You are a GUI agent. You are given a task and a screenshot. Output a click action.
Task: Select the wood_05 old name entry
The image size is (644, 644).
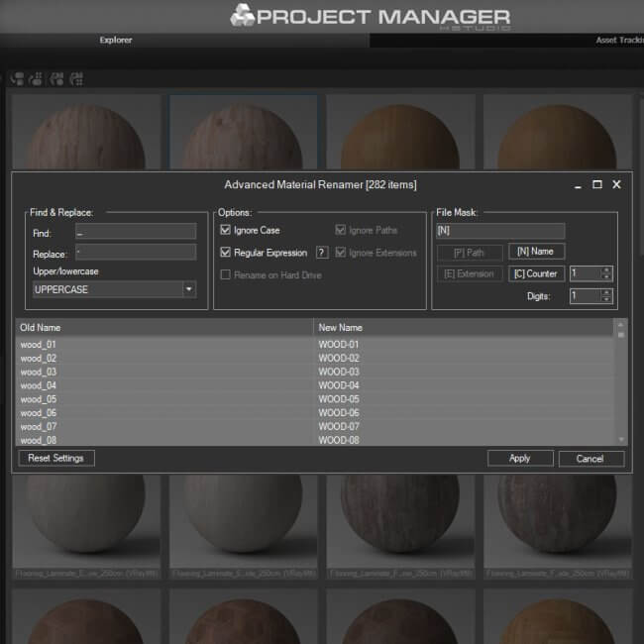[164, 399]
